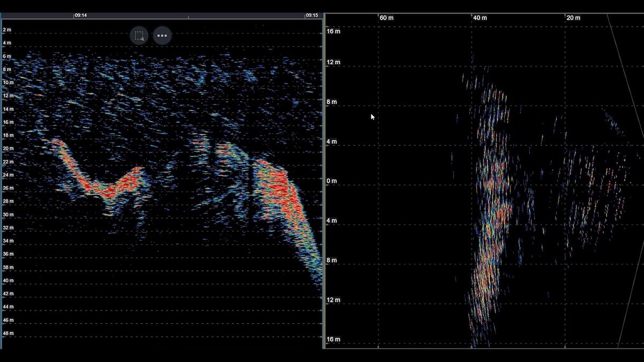Click the 48 m depth scale label
The image size is (644, 362).
click(x=8, y=334)
